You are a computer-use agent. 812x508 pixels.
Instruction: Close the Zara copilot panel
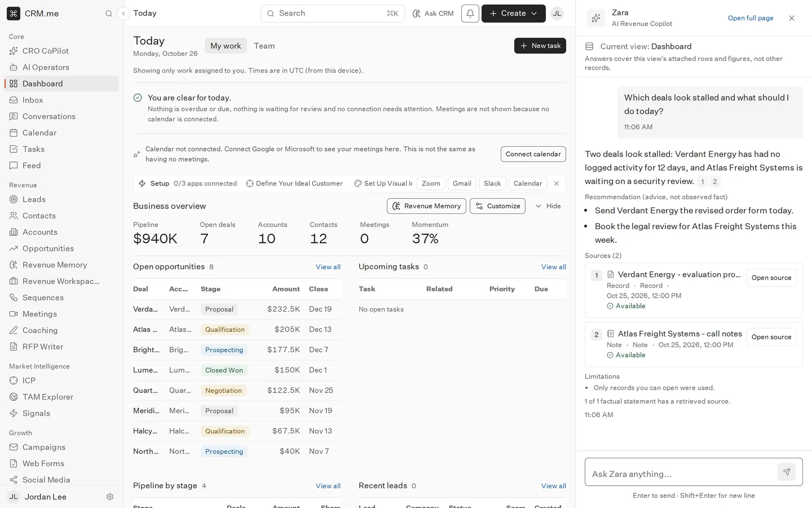coord(792,18)
